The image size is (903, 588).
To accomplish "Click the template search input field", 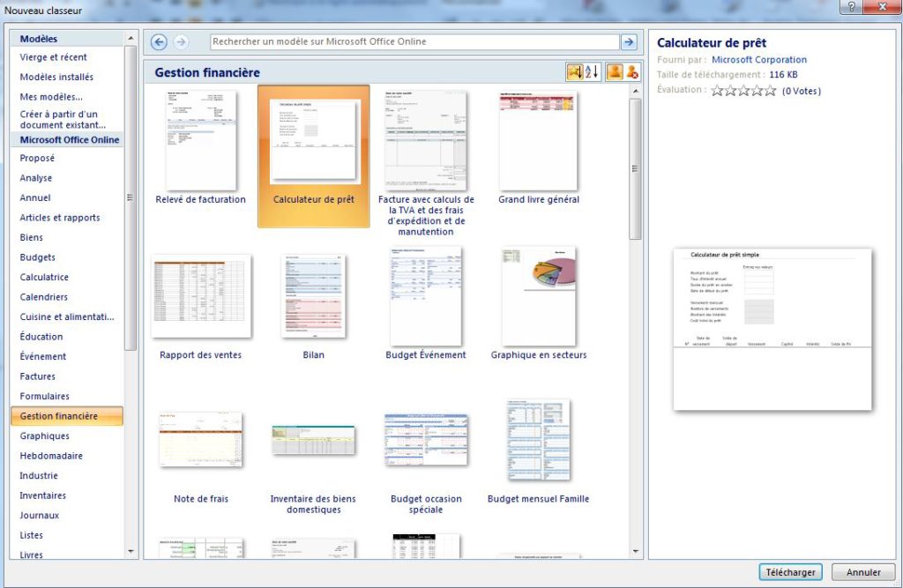I will point(414,41).
